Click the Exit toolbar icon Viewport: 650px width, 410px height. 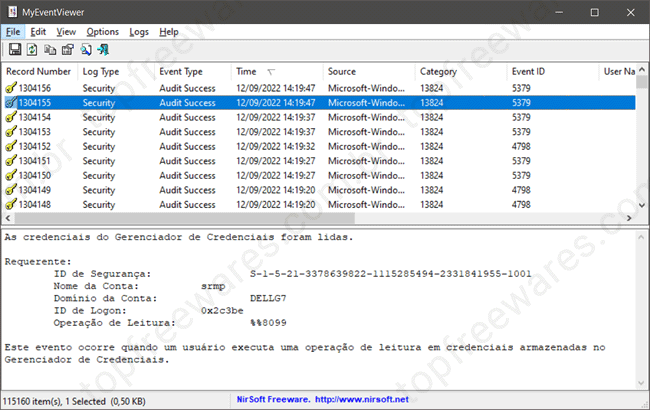pos(102,49)
